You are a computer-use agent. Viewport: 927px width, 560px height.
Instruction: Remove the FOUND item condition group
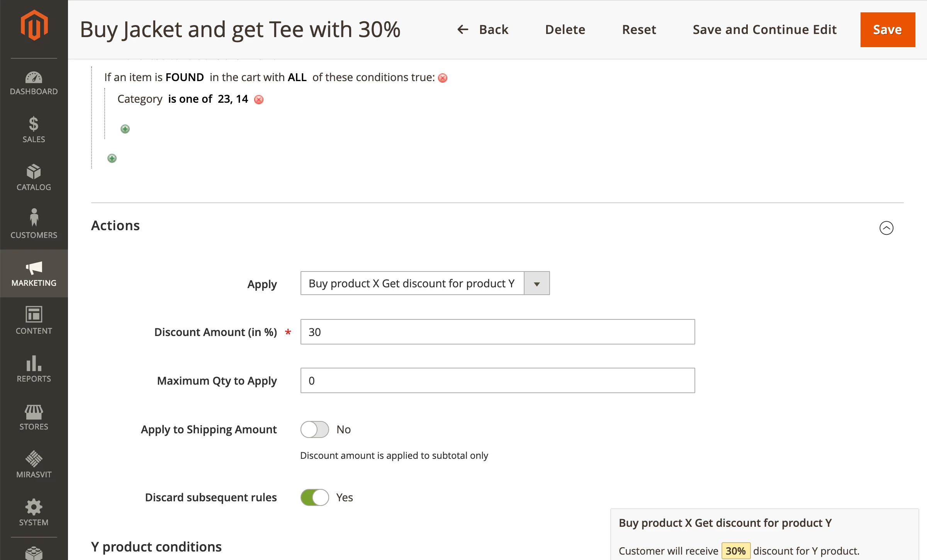pyautogui.click(x=443, y=78)
